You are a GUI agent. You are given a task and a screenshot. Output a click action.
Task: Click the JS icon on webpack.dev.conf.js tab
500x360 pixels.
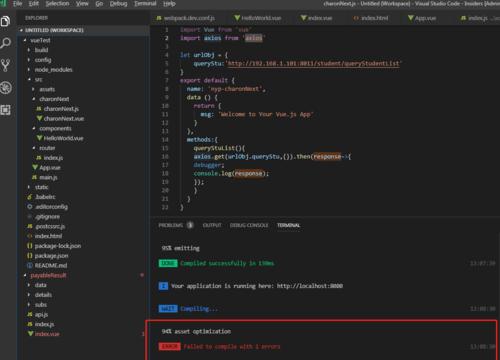159,18
